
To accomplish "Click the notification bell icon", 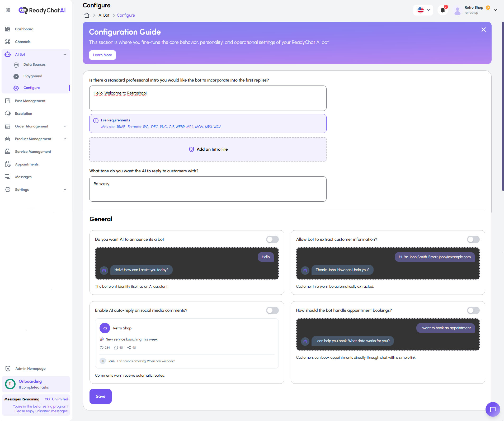I will 442,10.
